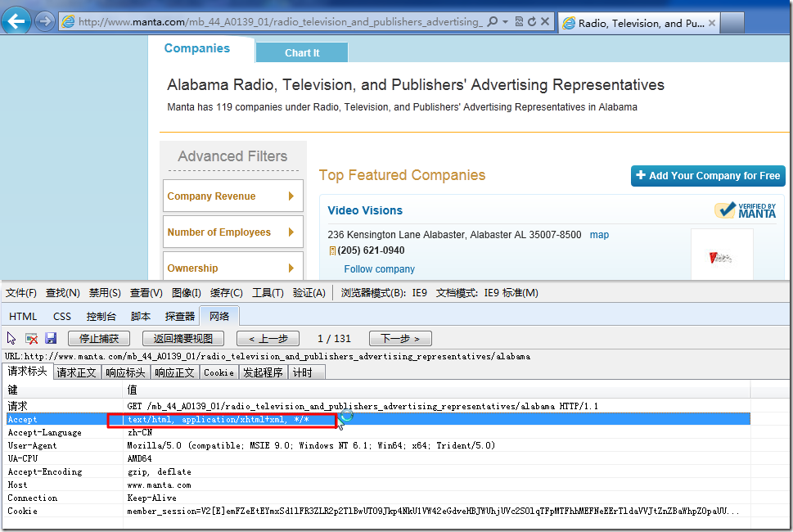The height and width of the screenshot is (532, 793).
Task: Click the map link next to address
Action: pos(599,235)
